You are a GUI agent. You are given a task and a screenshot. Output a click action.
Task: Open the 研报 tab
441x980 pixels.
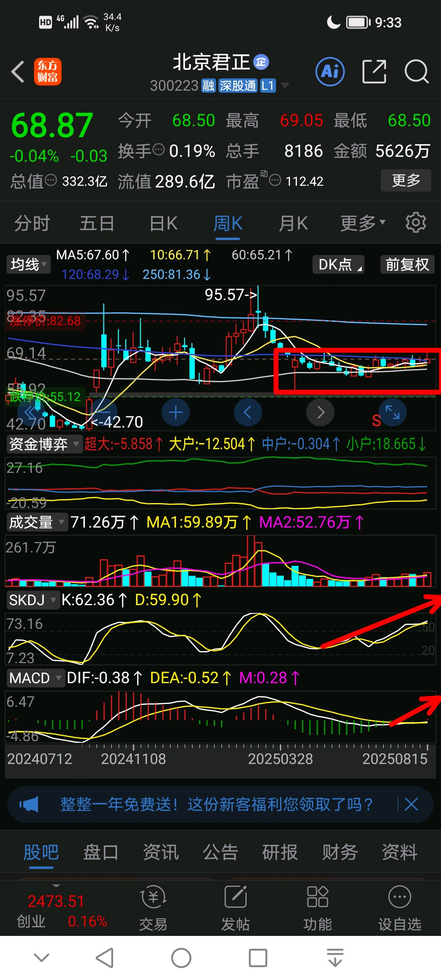coord(280,853)
